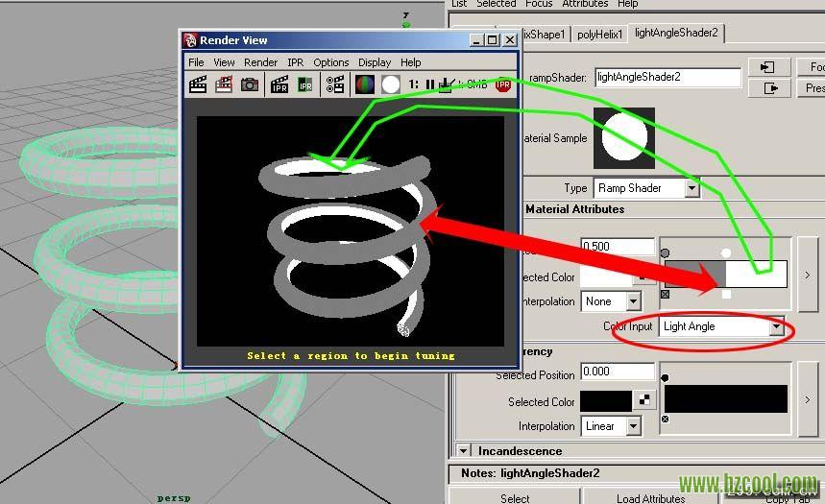Pause IPR tuning with the pause icon
This screenshot has height=504, width=825.
(x=430, y=84)
